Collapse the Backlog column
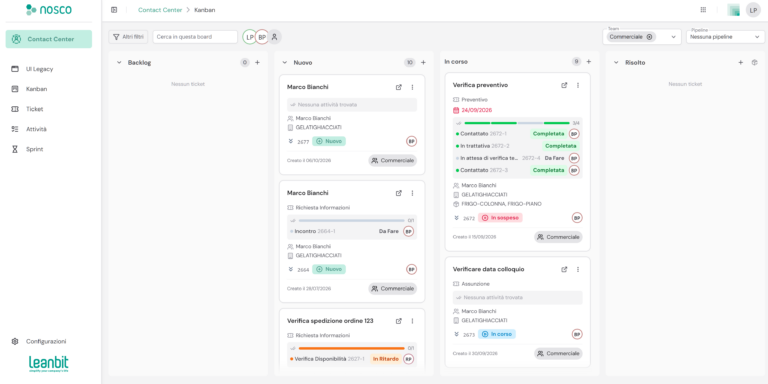The image size is (768, 384). (x=119, y=63)
